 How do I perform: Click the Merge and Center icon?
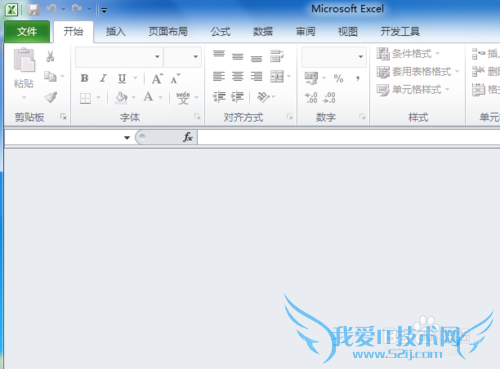coord(277,77)
